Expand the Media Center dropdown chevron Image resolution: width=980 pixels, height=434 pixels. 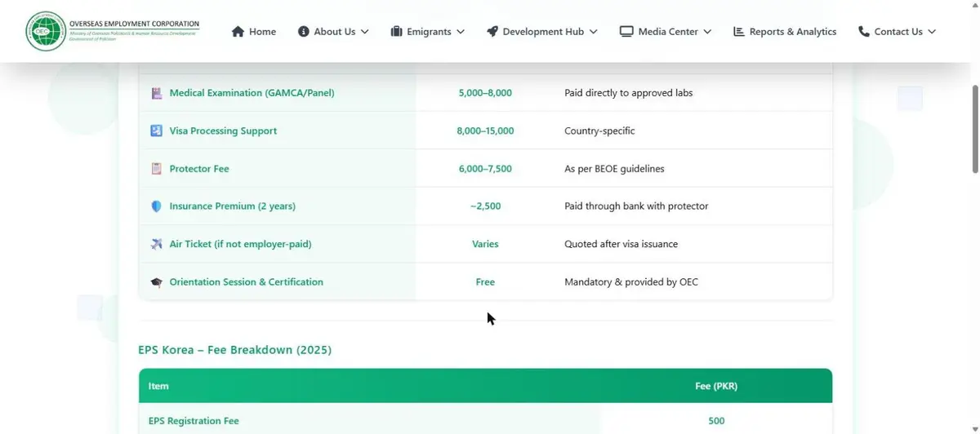click(x=707, y=32)
